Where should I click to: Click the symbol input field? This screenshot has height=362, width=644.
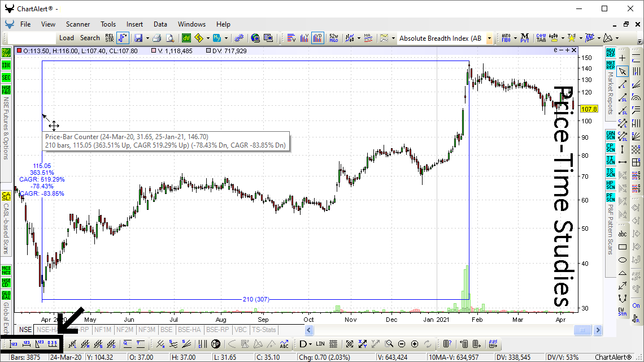pyautogui.click(x=32, y=38)
